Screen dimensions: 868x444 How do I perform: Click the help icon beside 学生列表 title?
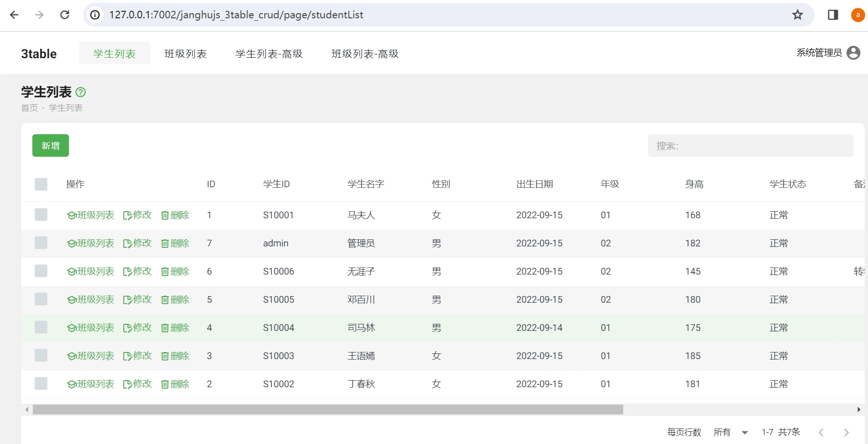point(81,92)
